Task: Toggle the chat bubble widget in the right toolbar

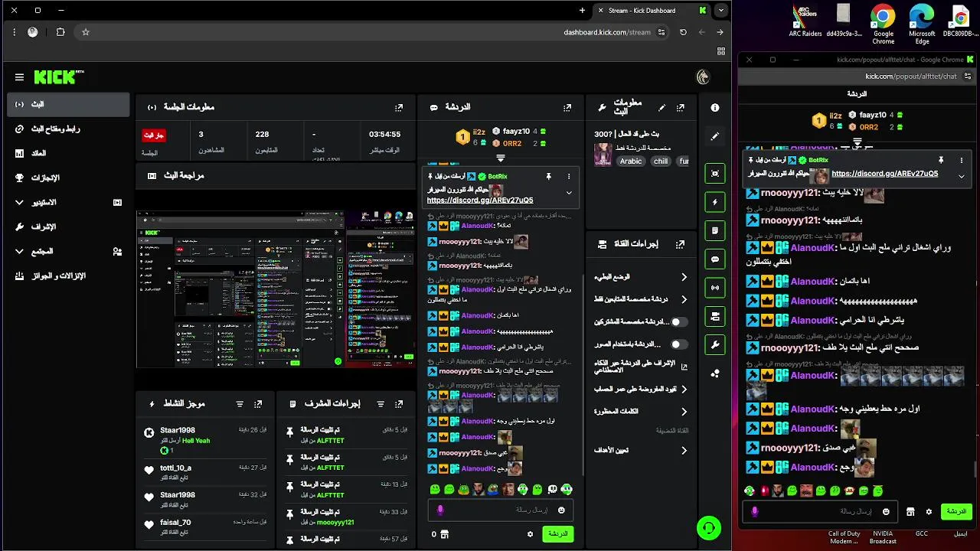Action: pos(715,259)
